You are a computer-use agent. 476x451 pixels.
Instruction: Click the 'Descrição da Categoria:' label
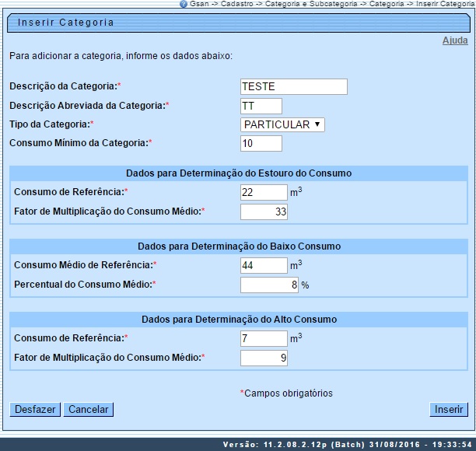pos(65,86)
